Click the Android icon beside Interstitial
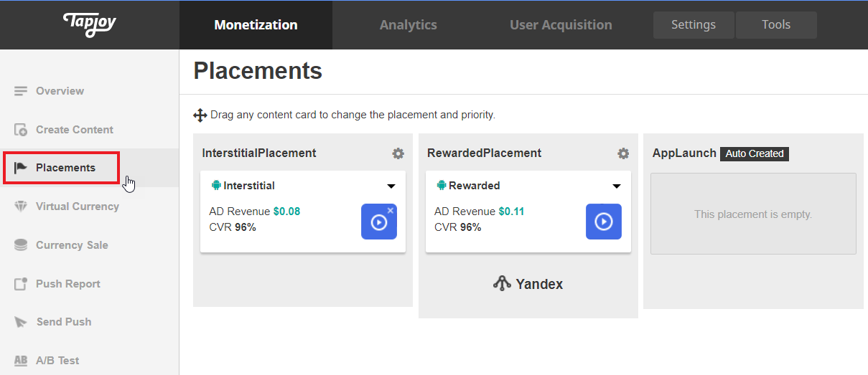This screenshot has width=868, height=375. [x=215, y=186]
